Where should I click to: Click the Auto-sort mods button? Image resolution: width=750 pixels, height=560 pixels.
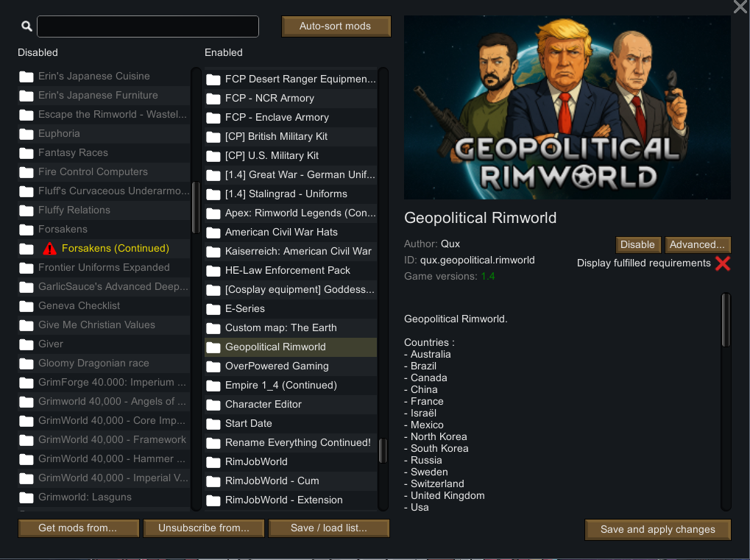coord(336,26)
